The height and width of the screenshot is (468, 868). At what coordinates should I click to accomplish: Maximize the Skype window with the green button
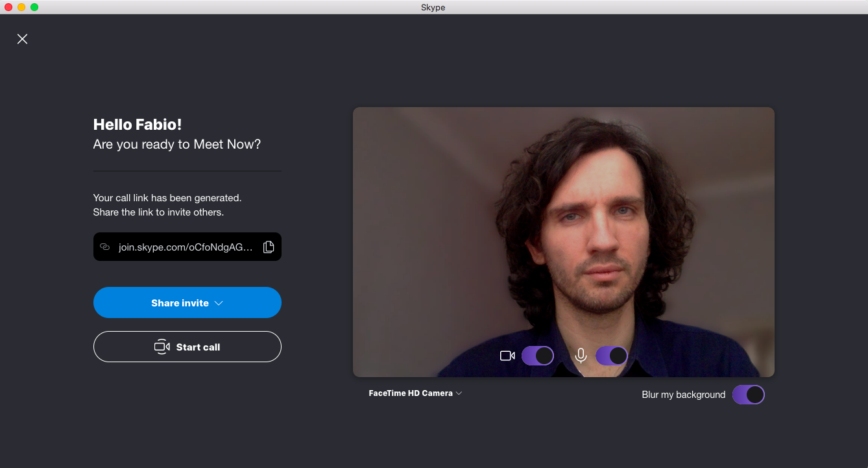34,7
